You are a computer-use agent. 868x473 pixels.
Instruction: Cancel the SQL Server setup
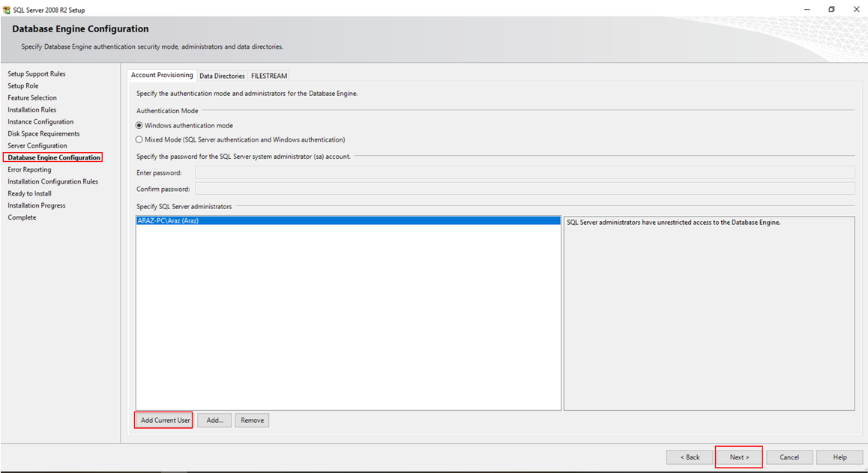click(789, 457)
